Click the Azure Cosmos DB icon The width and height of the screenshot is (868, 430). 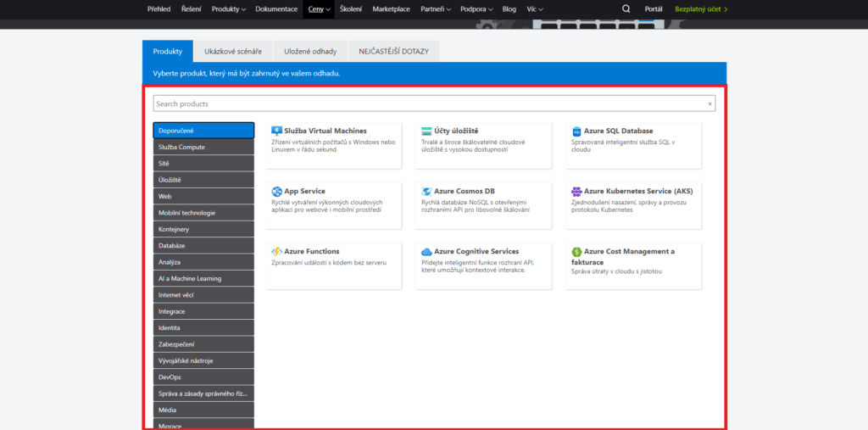(426, 192)
